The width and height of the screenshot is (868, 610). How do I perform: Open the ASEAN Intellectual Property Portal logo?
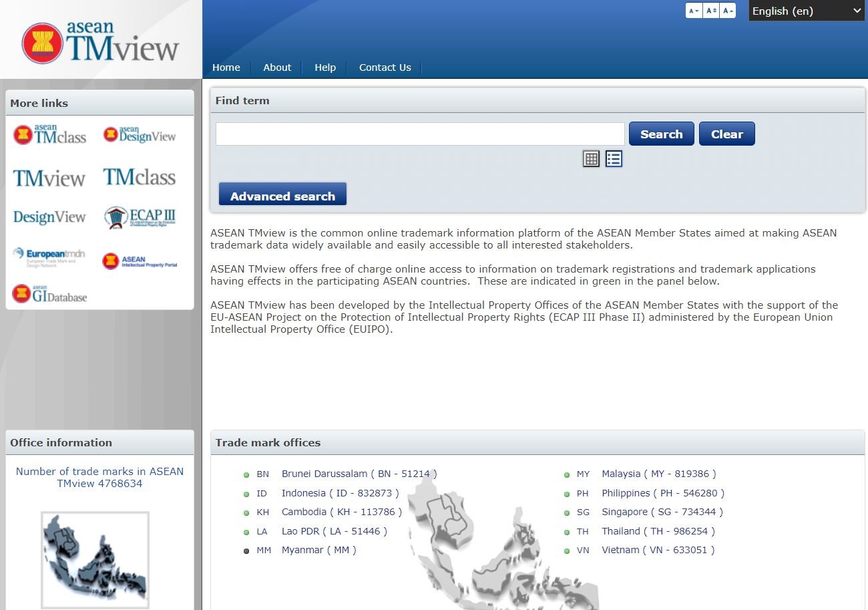[x=140, y=261]
